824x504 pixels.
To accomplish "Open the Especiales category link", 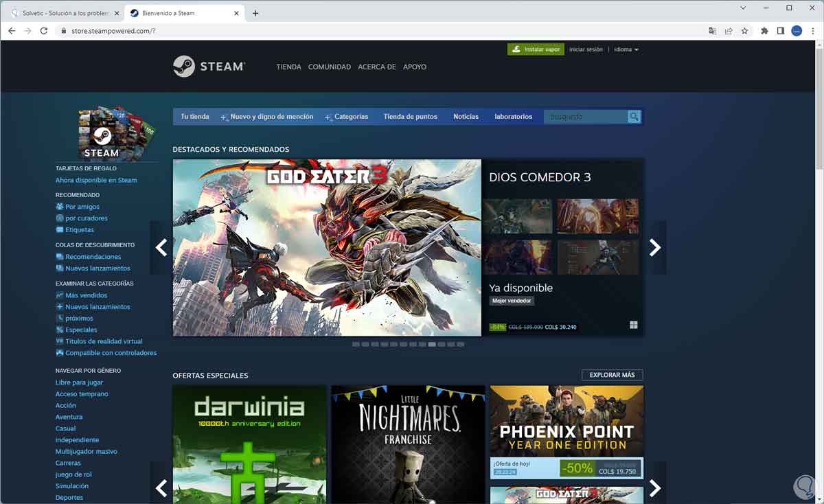I will coord(81,330).
